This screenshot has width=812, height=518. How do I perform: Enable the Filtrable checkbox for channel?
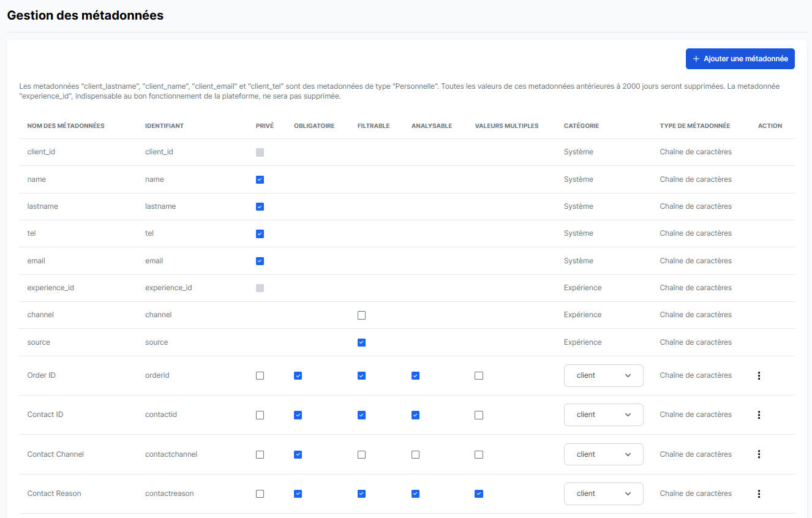click(x=361, y=315)
